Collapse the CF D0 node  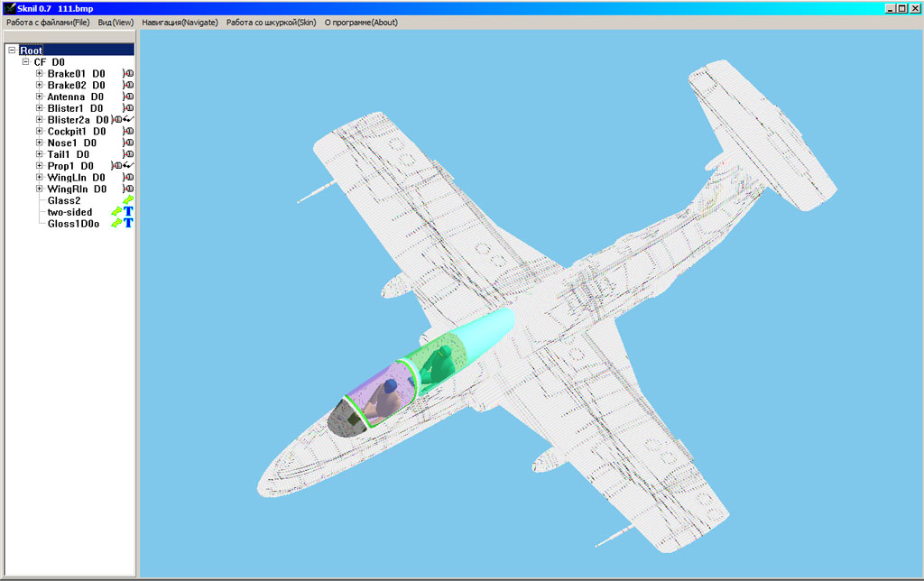coord(26,62)
